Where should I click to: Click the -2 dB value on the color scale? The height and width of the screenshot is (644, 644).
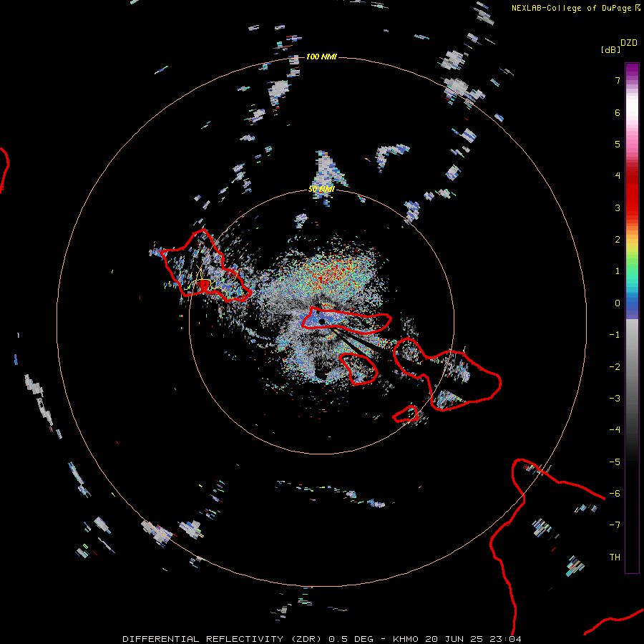(x=615, y=367)
